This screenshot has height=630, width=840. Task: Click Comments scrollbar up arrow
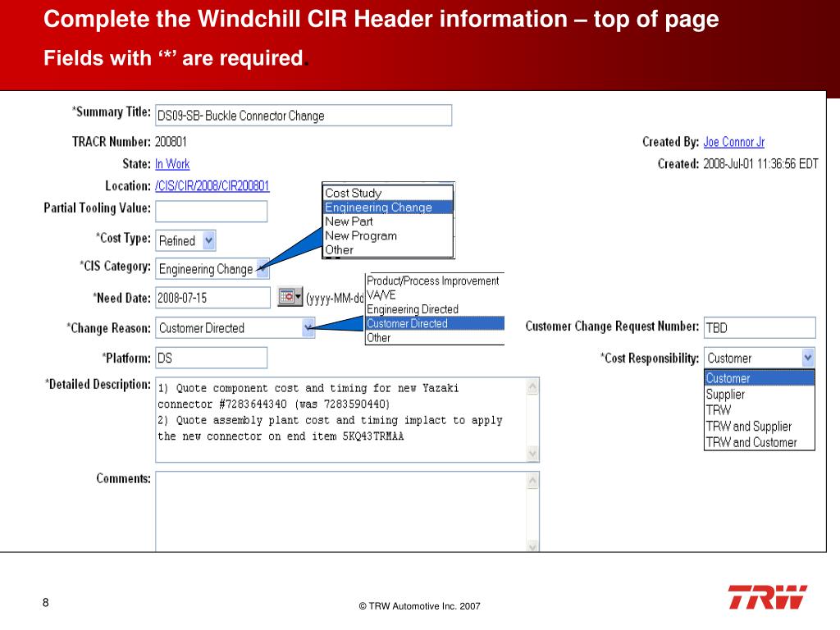click(532, 481)
